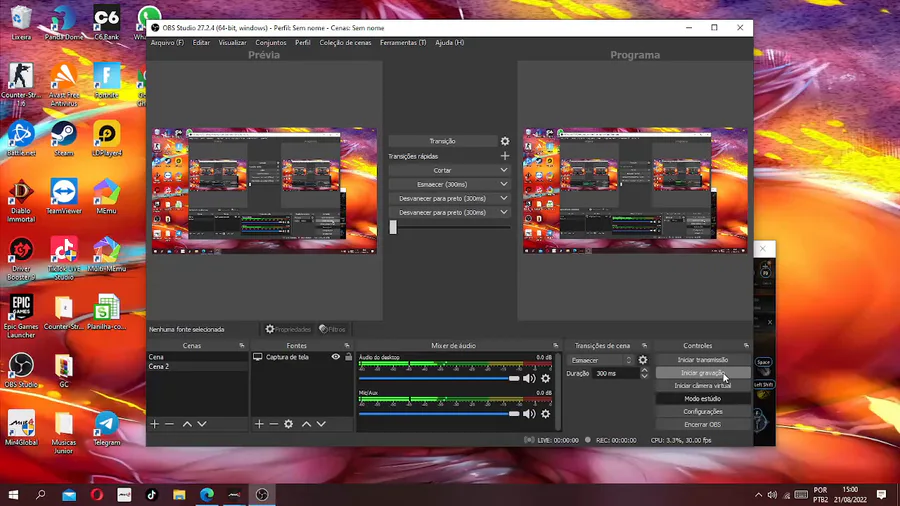Toggle Modo estúdio button
The height and width of the screenshot is (506, 900).
[x=703, y=399]
